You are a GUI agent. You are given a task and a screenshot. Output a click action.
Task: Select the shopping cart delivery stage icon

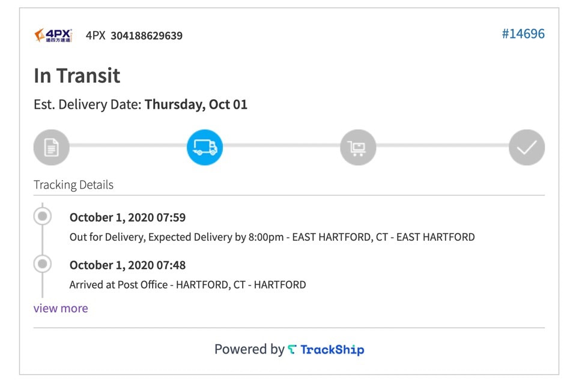pyautogui.click(x=358, y=146)
